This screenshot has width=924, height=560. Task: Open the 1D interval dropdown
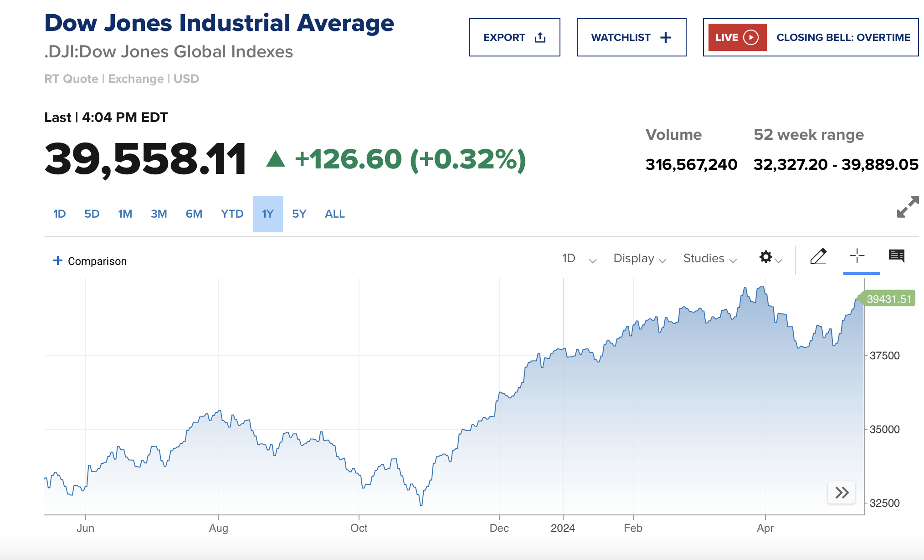point(579,259)
